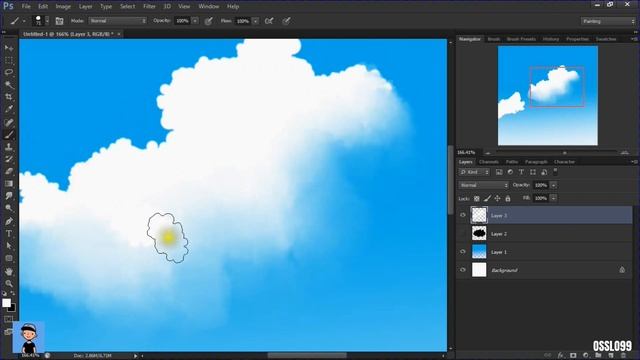Open the Filter menu
This screenshot has width=640, height=360.
149,7
